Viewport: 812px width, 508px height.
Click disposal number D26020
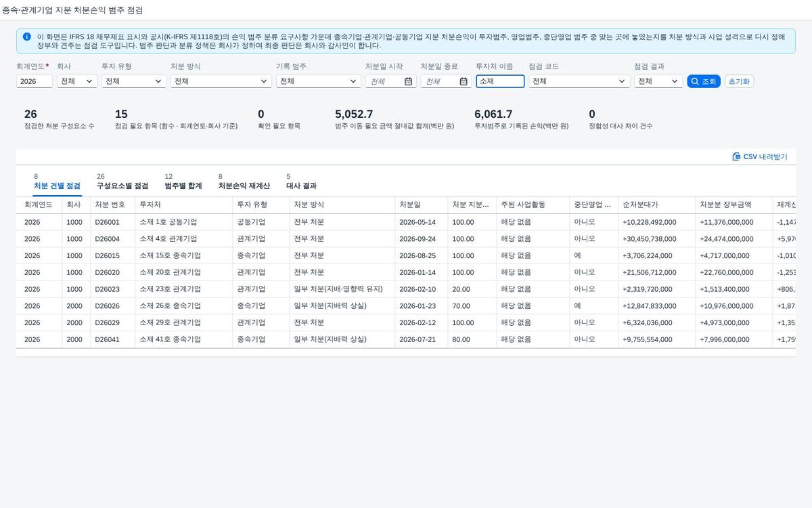107,272
